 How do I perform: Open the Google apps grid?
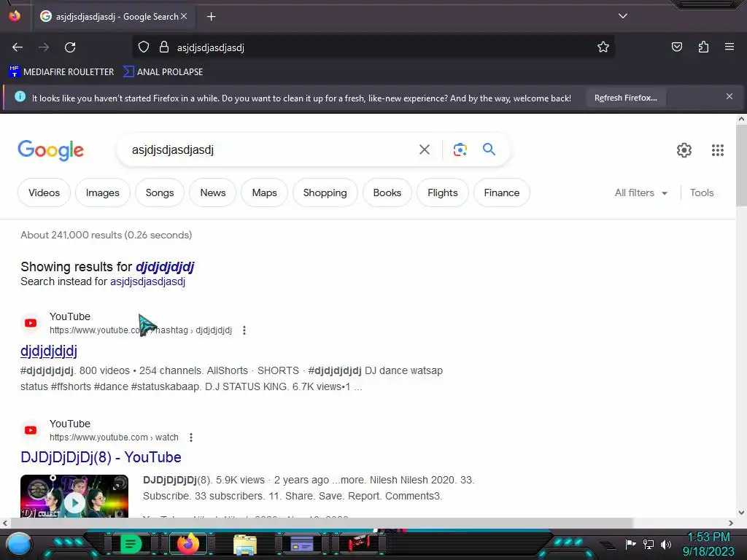pyautogui.click(x=718, y=150)
